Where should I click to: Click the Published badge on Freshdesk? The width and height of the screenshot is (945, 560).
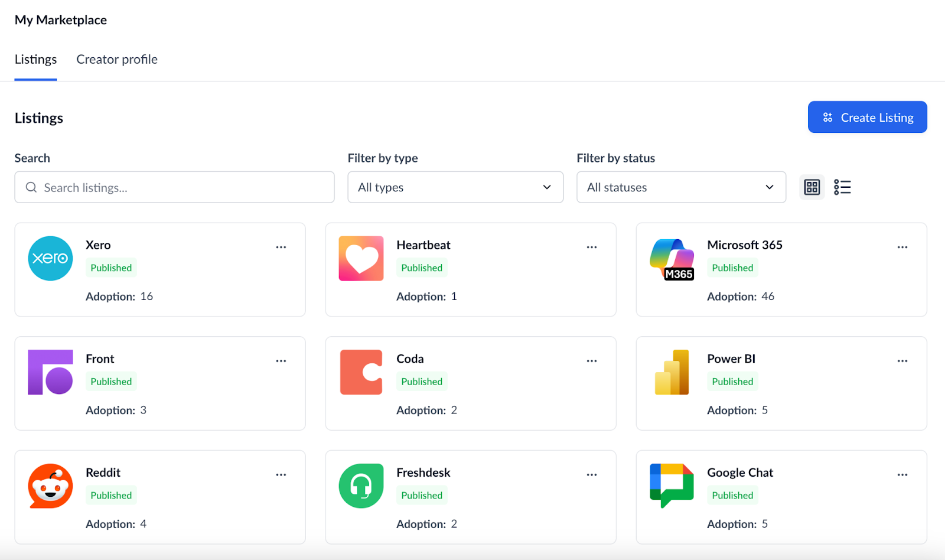pos(422,495)
